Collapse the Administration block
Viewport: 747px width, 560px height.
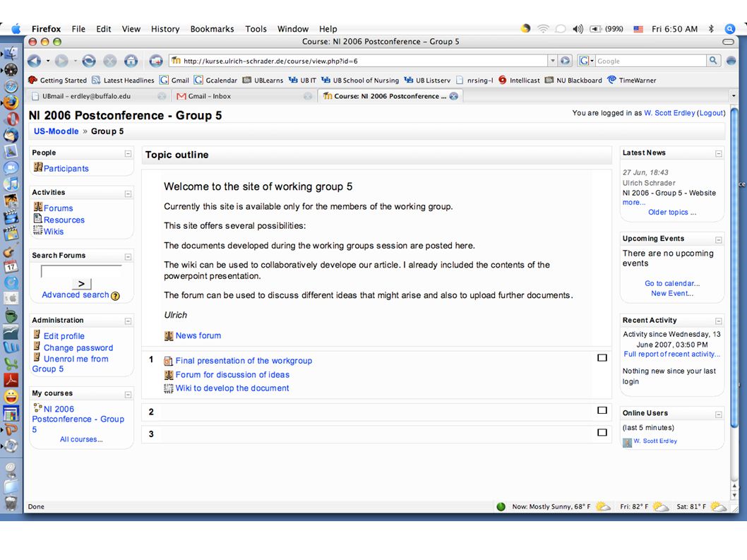coord(128,321)
